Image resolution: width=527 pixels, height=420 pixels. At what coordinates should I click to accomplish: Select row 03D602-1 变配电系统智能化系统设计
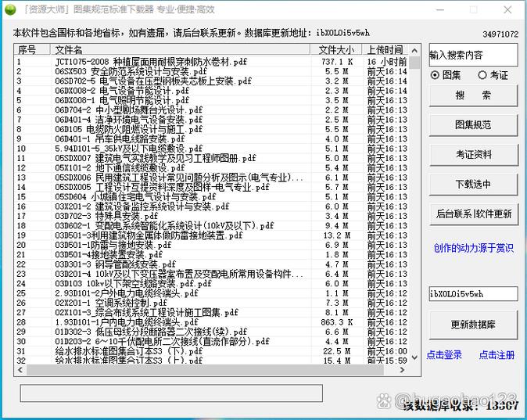tap(212, 225)
